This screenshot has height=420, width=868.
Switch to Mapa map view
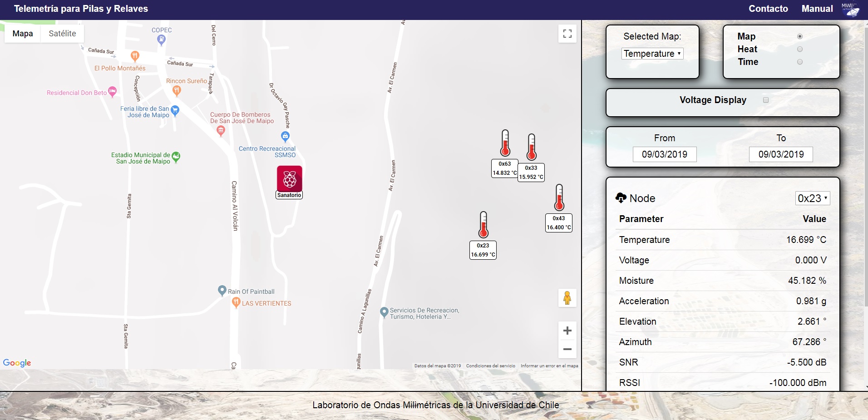23,34
